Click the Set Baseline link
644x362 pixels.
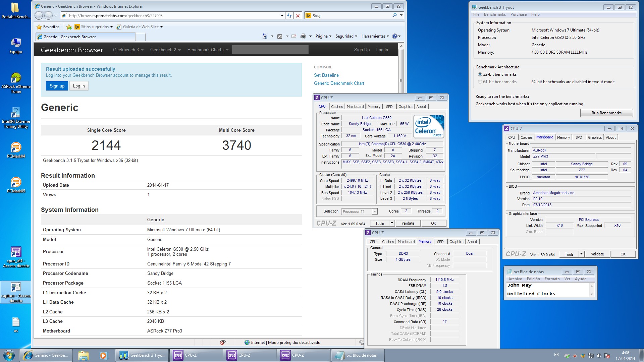(326, 75)
